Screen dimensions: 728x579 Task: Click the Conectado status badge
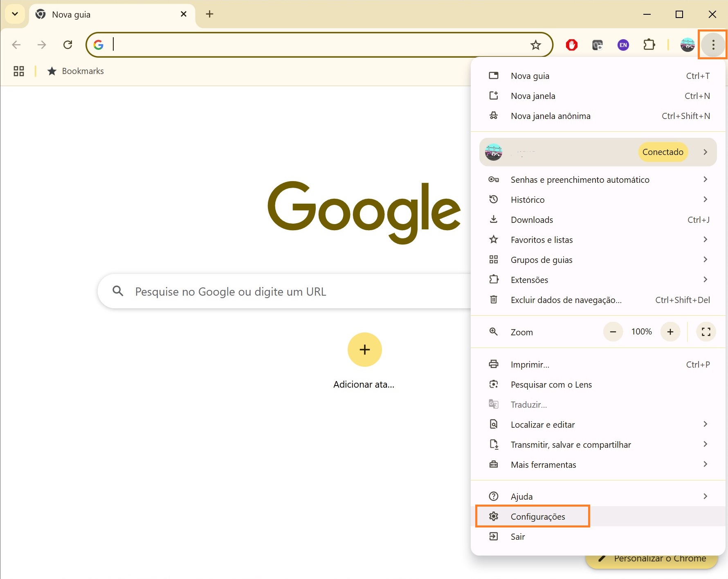(x=663, y=152)
